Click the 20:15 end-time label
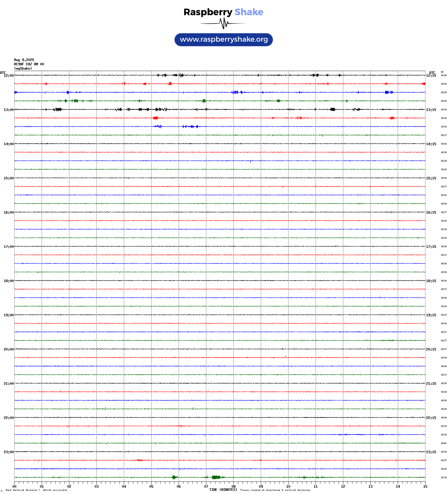Image resolution: width=448 pixels, height=494 pixels. click(x=431, y=349)
